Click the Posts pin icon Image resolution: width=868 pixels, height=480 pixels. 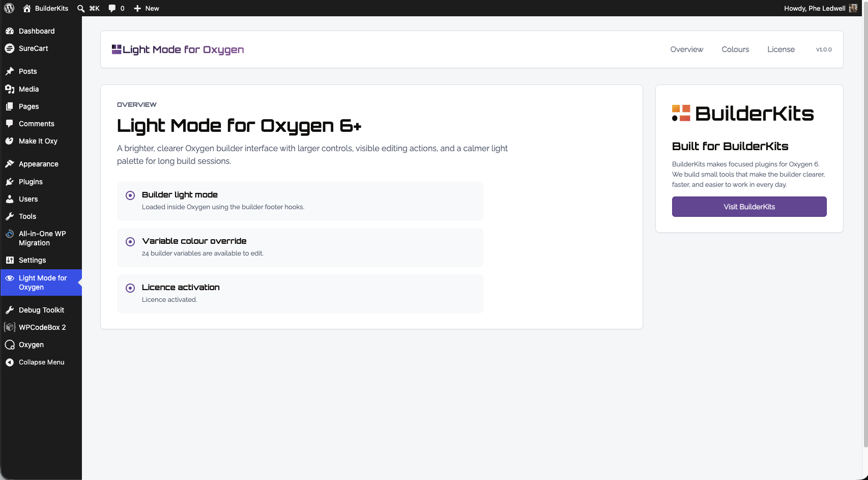pos(10,71)
